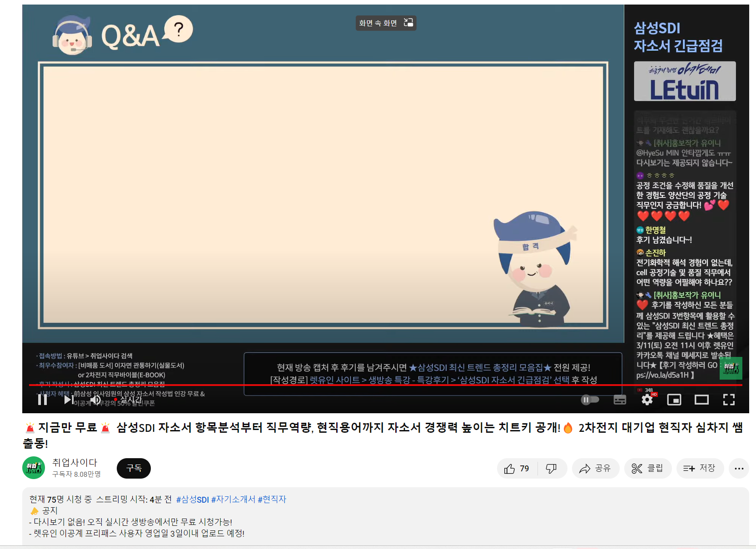Skip to next video
The height and width of the screenshot is (549, 756).
pyautogui.click(x=69, y=400)
